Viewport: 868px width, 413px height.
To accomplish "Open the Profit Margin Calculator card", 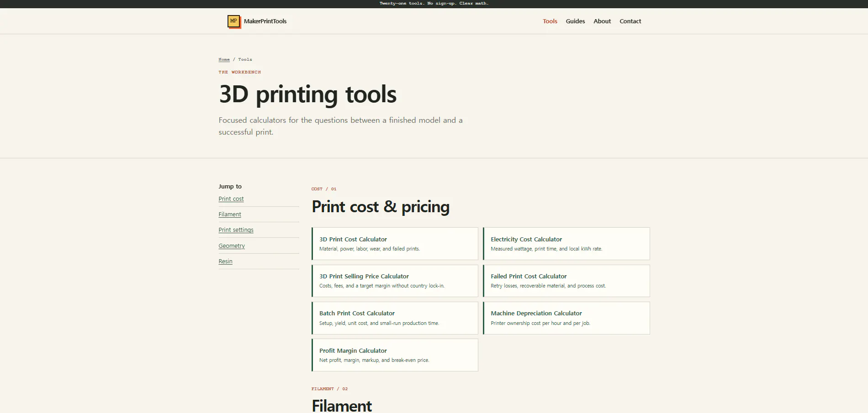I will tap(395, 355).
